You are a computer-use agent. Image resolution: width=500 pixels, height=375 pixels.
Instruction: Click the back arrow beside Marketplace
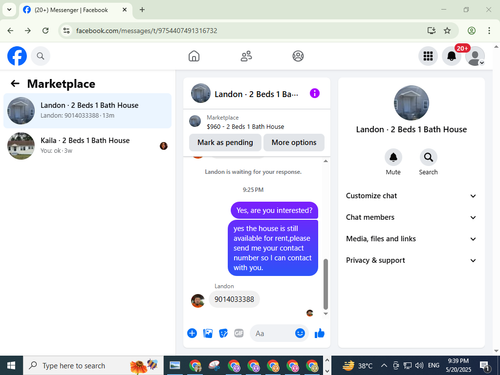[x=15, y=83]
